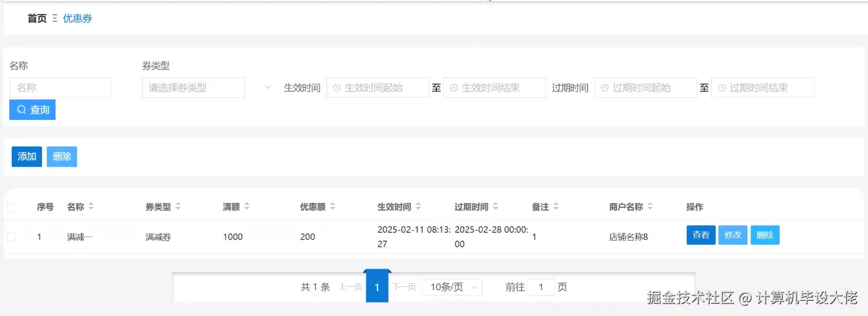Click the clock icon in 生效时间起始

(x=337, y=88)
